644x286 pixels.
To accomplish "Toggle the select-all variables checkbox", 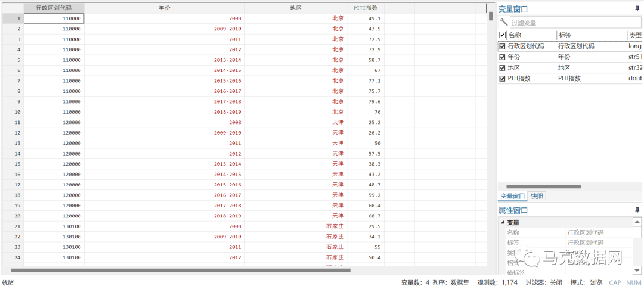I will (502, 35).
